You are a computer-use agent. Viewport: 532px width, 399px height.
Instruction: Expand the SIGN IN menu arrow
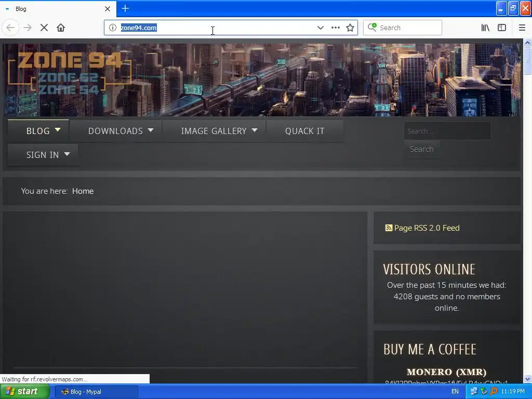click(x=67, y=154)
